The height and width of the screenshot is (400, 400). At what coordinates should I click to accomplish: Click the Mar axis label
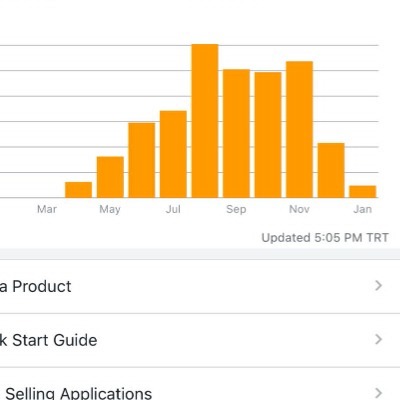(47, 209)
